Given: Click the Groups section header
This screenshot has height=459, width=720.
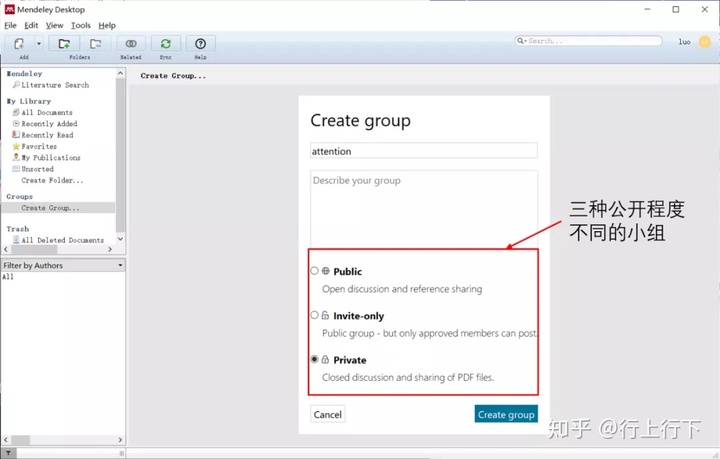Looking at the screenshot, I should [19, 196].
